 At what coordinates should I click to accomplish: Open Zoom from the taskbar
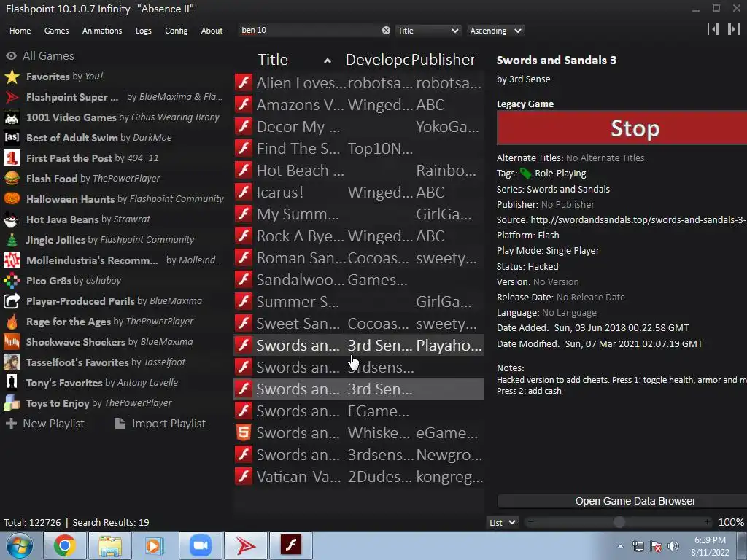point(201,545)
